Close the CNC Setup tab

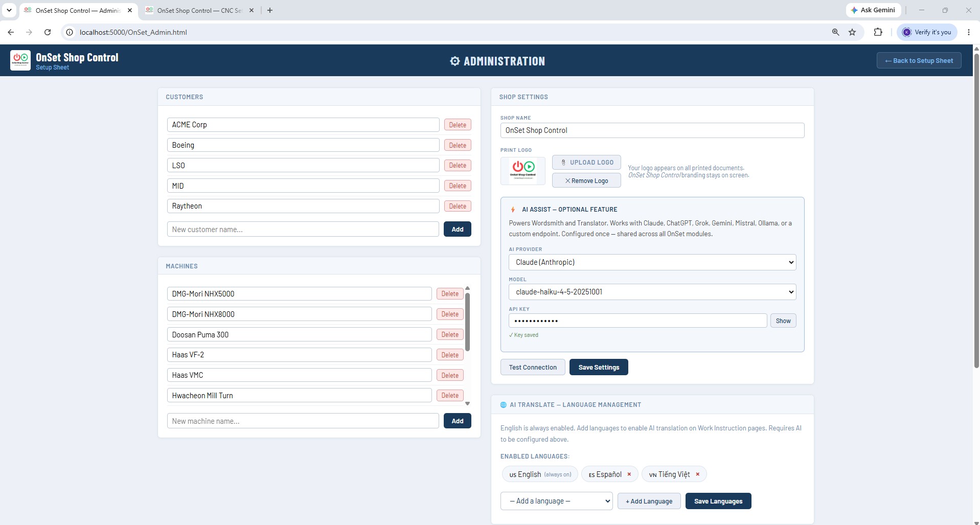252,10
